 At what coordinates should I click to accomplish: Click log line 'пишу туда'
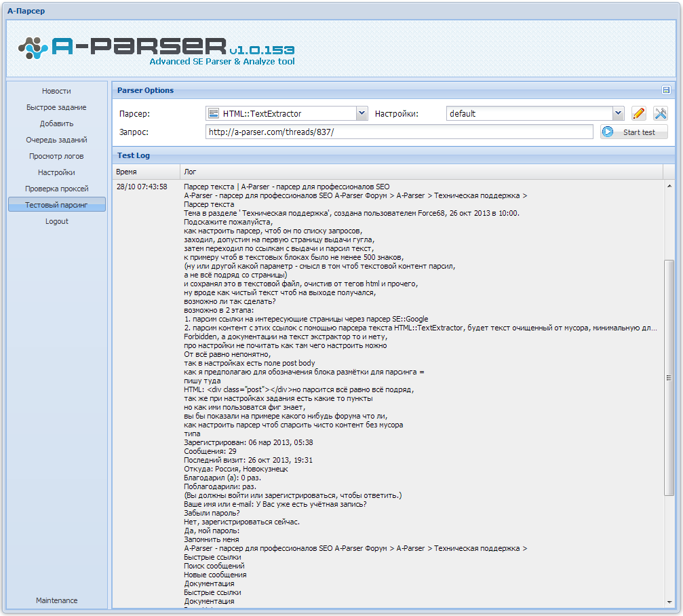click(x=202, y=381)
